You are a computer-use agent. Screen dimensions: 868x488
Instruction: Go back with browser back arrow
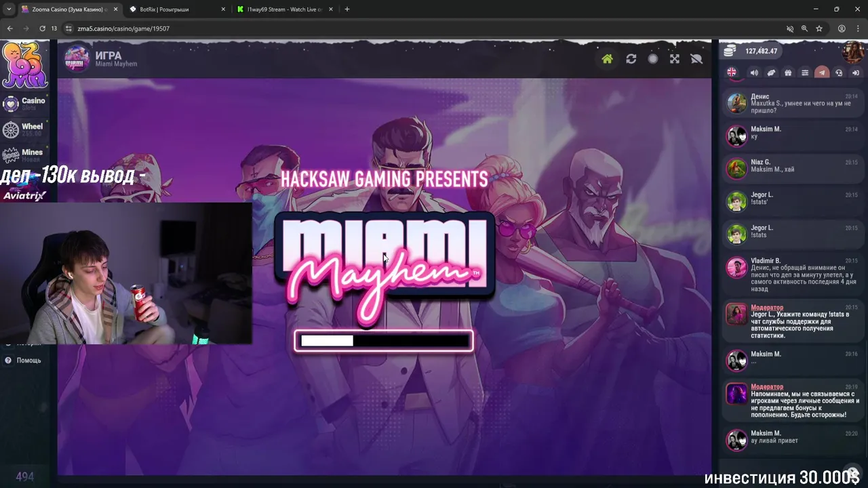pyautogui.click(x=9, y=28)
